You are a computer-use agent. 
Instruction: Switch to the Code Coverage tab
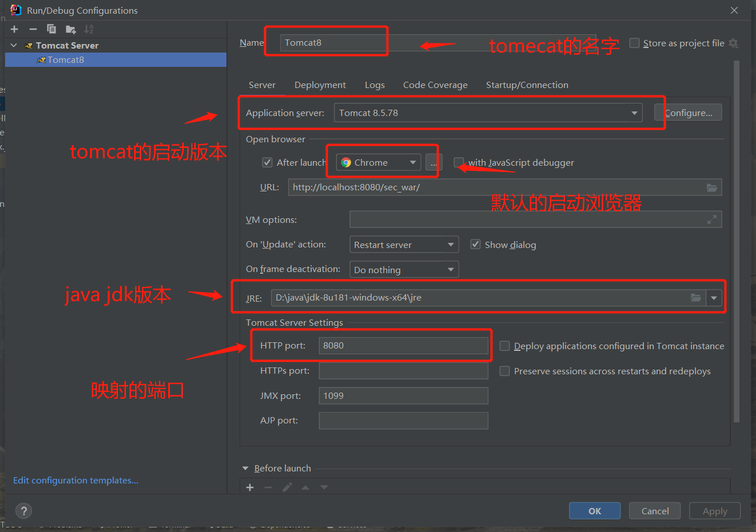point(435,85)
